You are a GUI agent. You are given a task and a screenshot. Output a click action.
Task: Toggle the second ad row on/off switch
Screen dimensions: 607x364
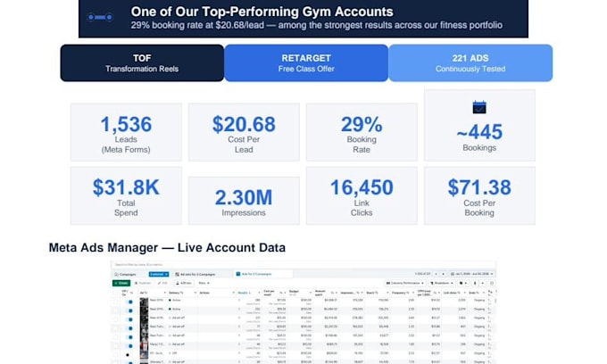pos(130,310)
